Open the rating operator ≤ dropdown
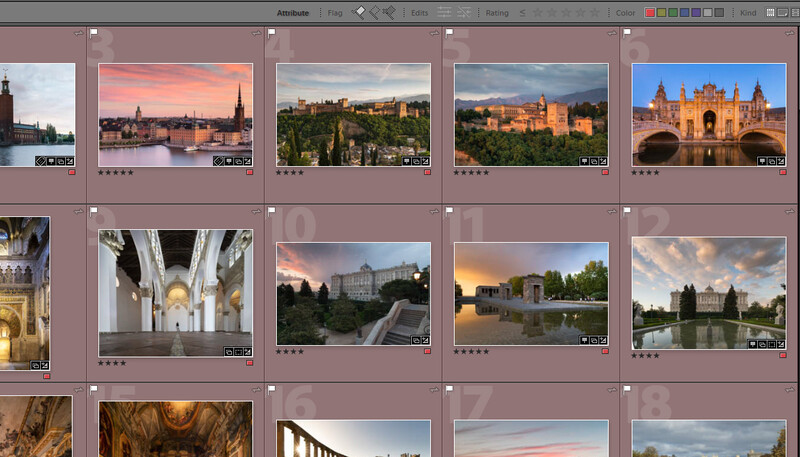The image size is (800, 457). 522,13
